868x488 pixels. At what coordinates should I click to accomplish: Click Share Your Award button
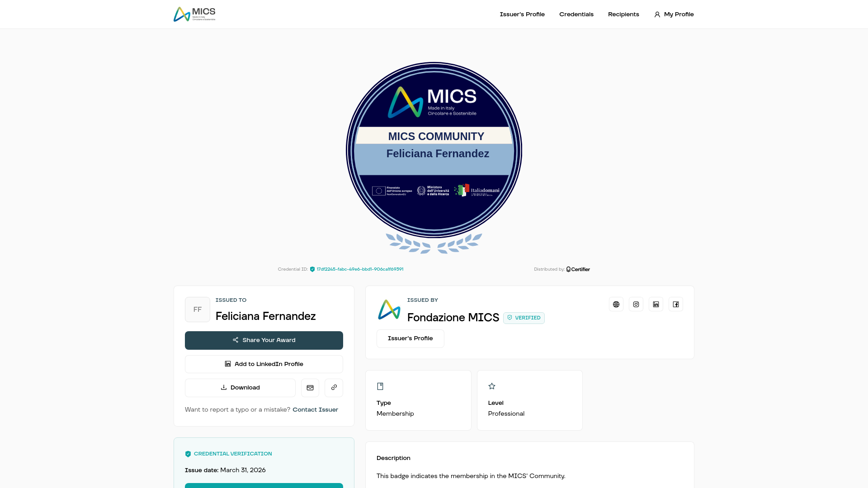[x=264, y=340]
